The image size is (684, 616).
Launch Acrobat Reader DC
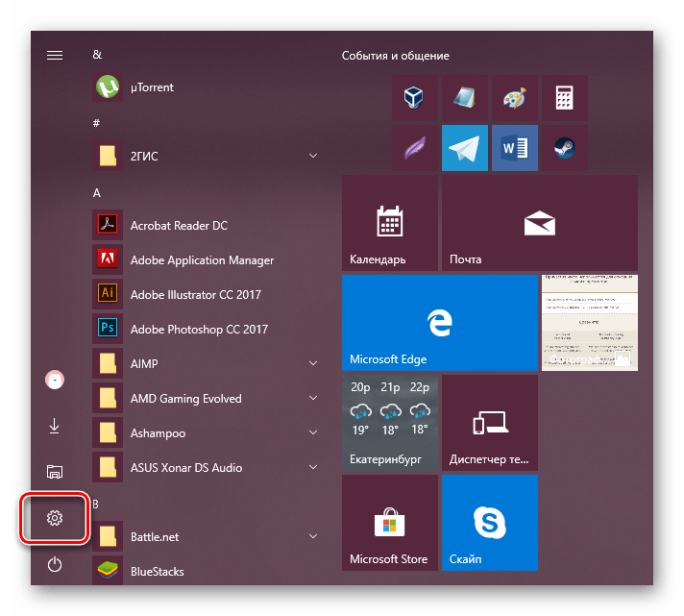click(x=205, y=225)
